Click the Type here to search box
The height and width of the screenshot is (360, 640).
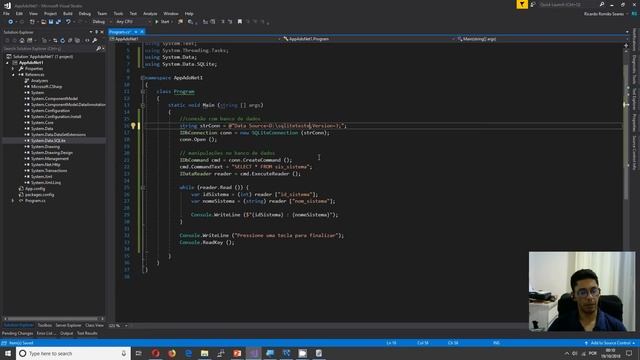coord(73,353)
